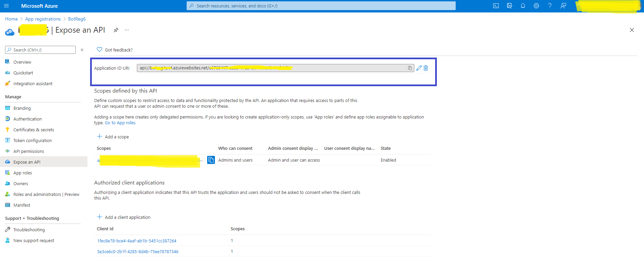Pin the Expose an API blade
644x272 pixels.
(x=116, y=30)
